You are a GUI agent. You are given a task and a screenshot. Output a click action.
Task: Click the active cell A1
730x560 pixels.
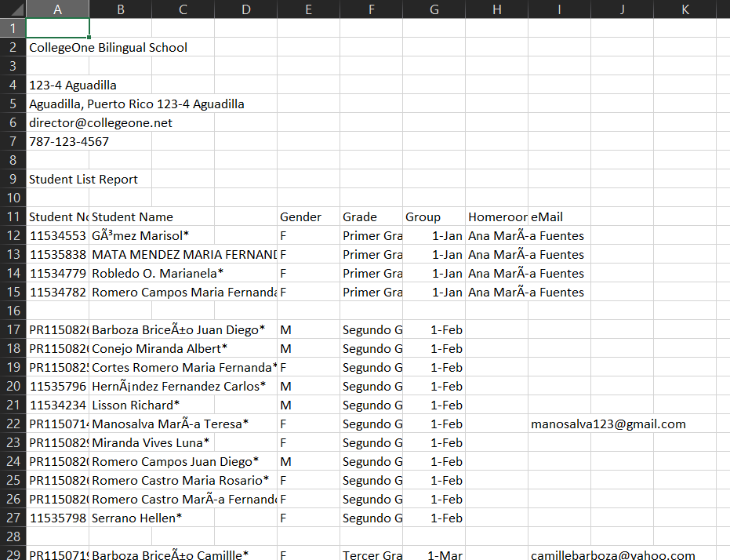pos(58,28)
